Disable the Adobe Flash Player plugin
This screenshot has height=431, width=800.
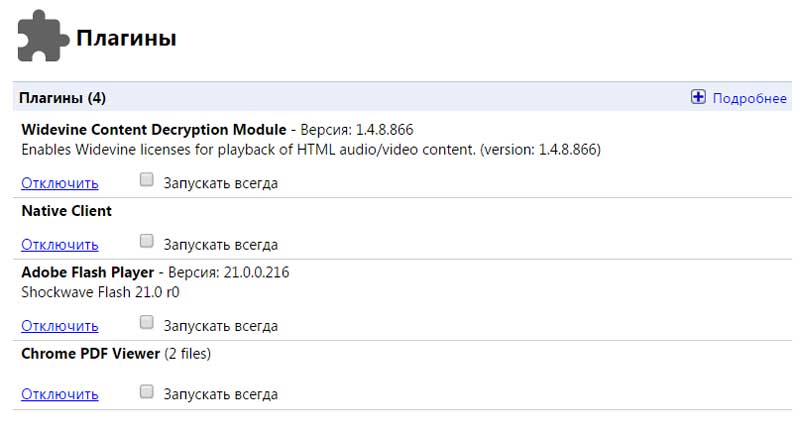pyautogui.click(x=60, y=326)
